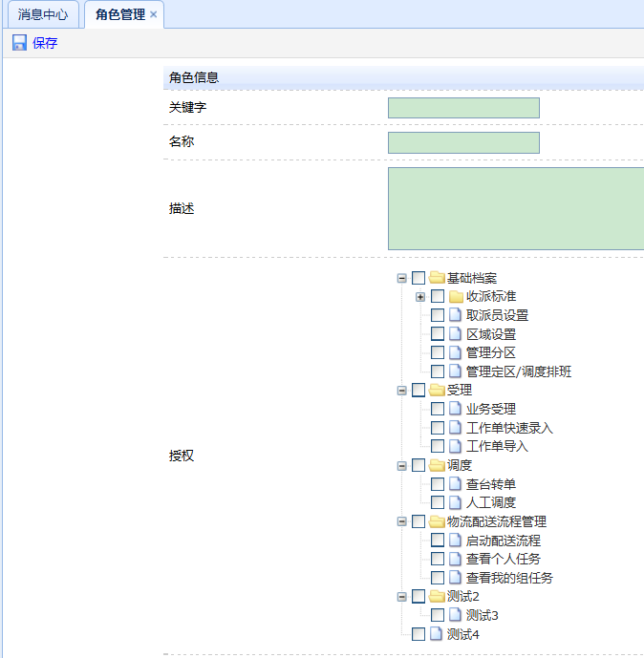Click the 基础档案 folder icon
The image size is (644, 658).
(437, 277)
